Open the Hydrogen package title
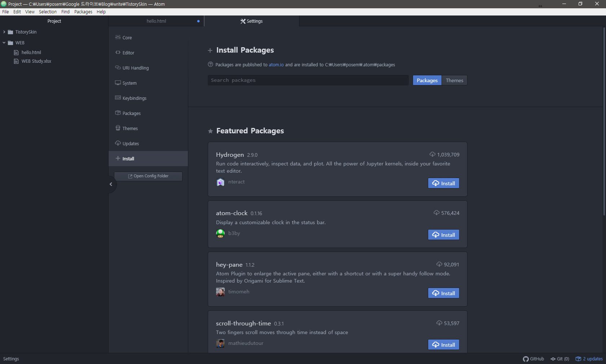 230,155
